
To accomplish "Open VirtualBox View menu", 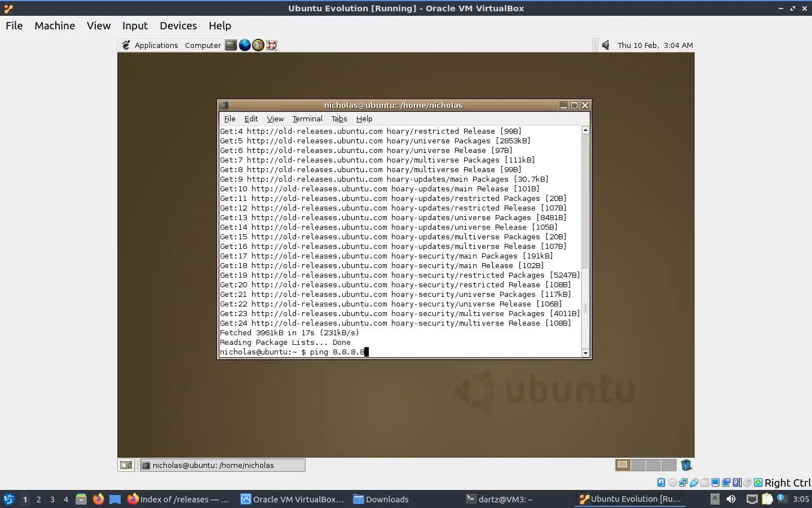I will (x=99, y=25).
